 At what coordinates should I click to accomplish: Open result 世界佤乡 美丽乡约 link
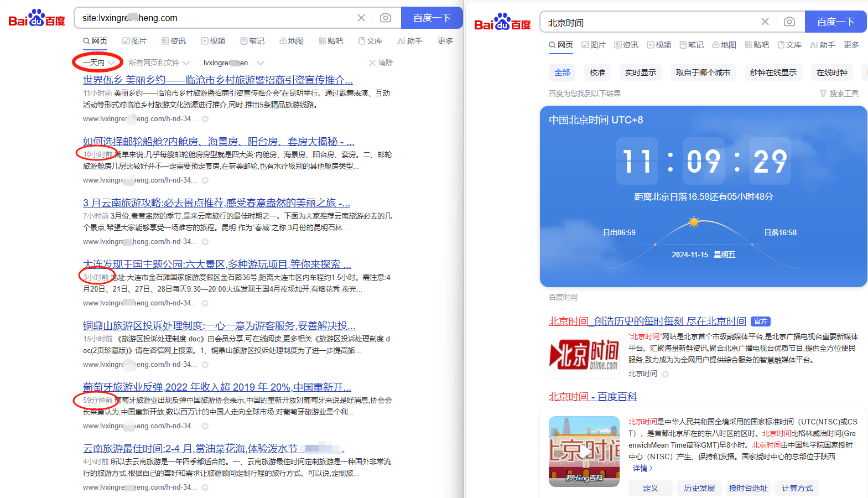(218, 80)
